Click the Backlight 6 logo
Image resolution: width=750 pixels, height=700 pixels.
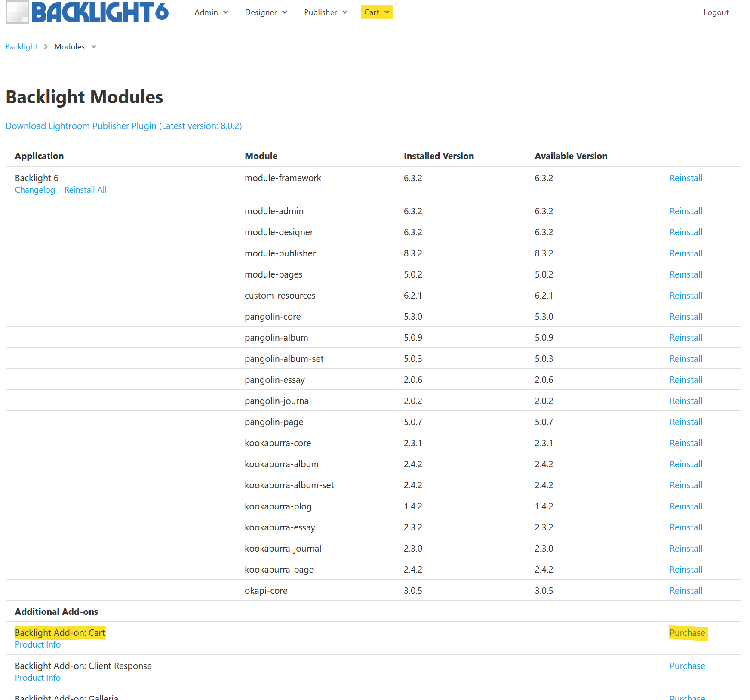coord(87,12)
